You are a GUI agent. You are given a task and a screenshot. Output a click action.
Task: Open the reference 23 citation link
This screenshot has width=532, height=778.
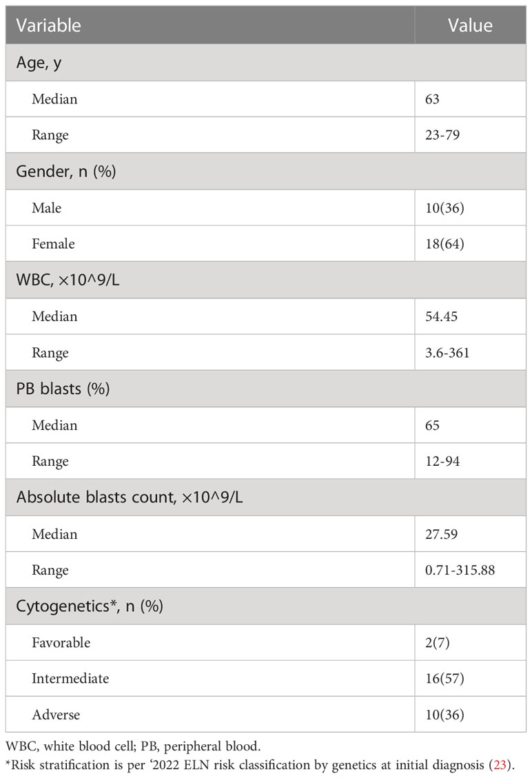(499, 765)
